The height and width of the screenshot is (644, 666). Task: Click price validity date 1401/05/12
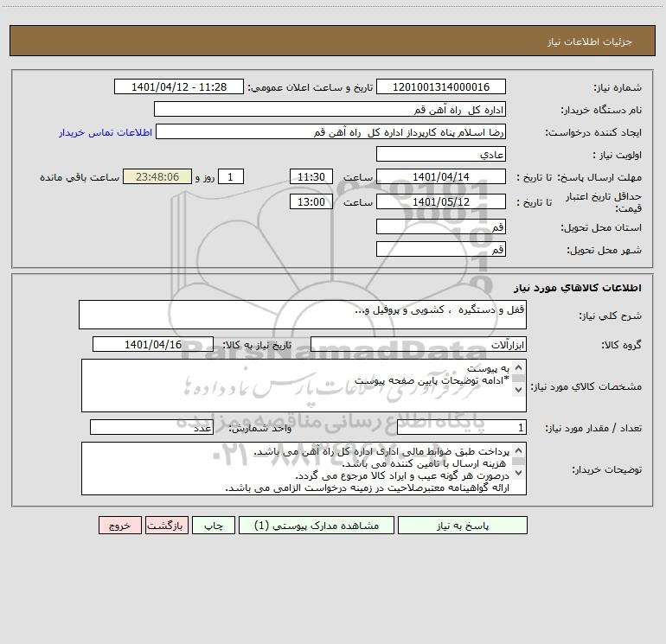[x=441, y=201]
